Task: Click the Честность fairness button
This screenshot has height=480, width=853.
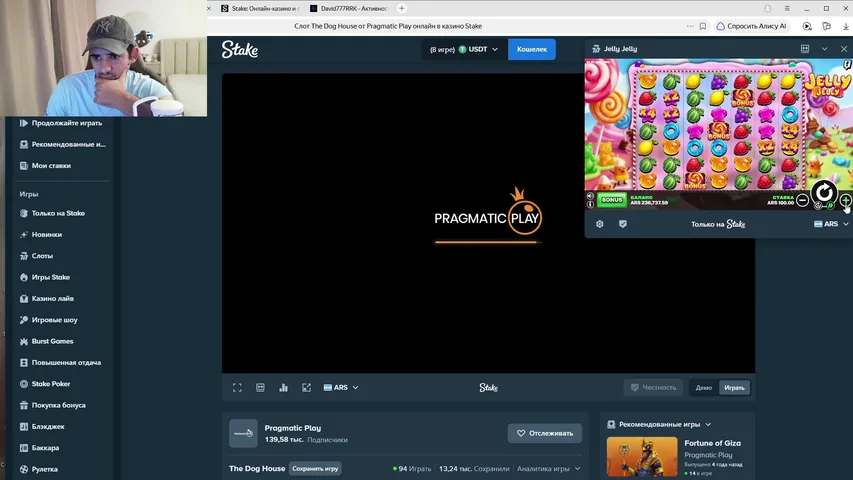Action: pyautogui.click(x=653, y=387)
